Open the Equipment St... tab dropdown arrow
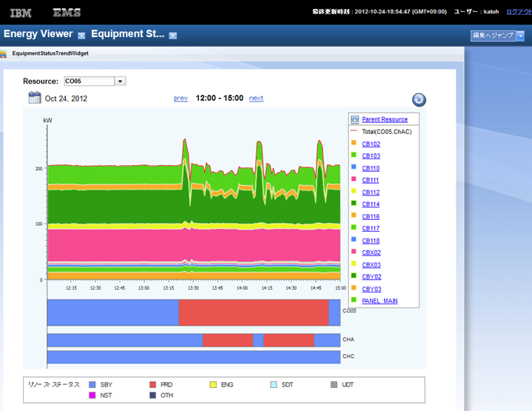The height and width of the screenshot is (411, 532). 173,36
